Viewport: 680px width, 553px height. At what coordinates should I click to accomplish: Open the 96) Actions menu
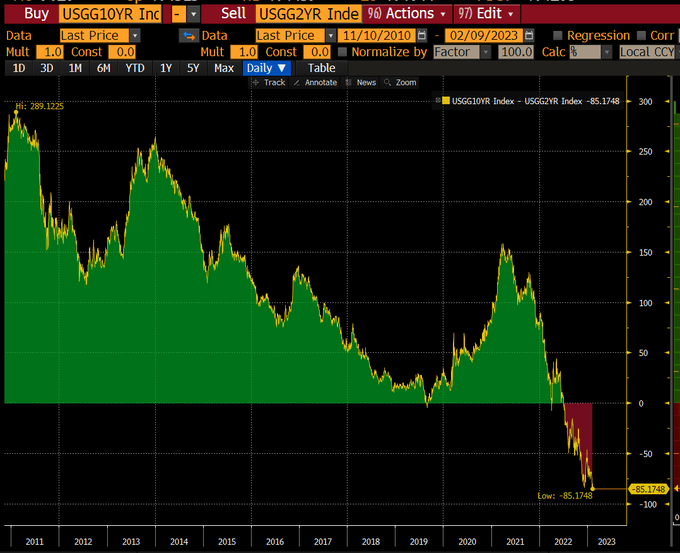406,14
